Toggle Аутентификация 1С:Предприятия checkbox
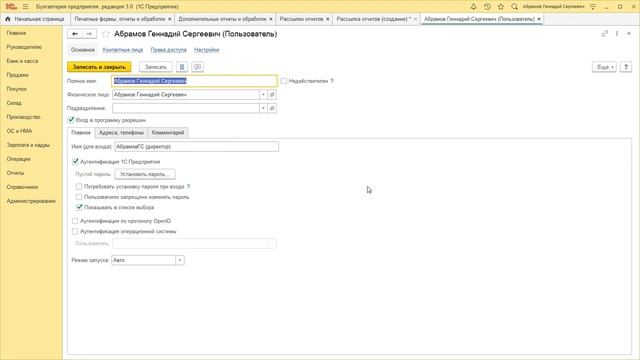640x360 pixels. click(x=75, y=162)
